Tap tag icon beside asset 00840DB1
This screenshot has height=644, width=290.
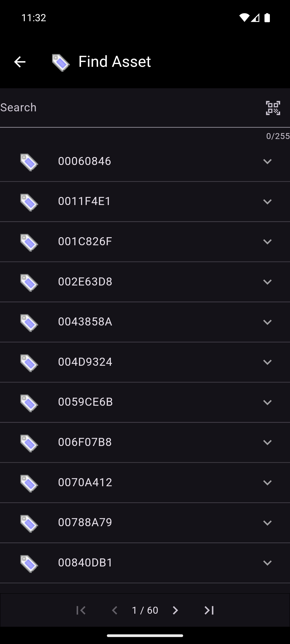coord(29,564)
